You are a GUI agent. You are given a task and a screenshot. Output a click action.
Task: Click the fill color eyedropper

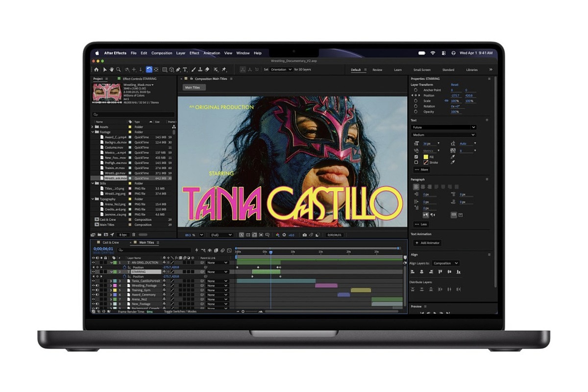[x=452, y=157]
